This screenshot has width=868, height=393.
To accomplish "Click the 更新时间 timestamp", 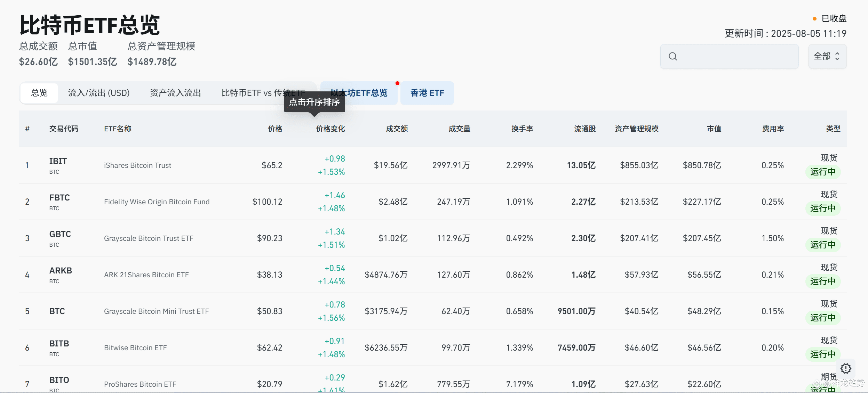I will click(x=786, y=34).
